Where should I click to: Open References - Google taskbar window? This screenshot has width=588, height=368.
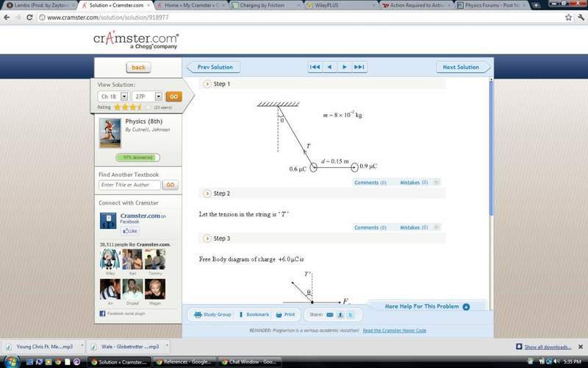coord(184,362)
